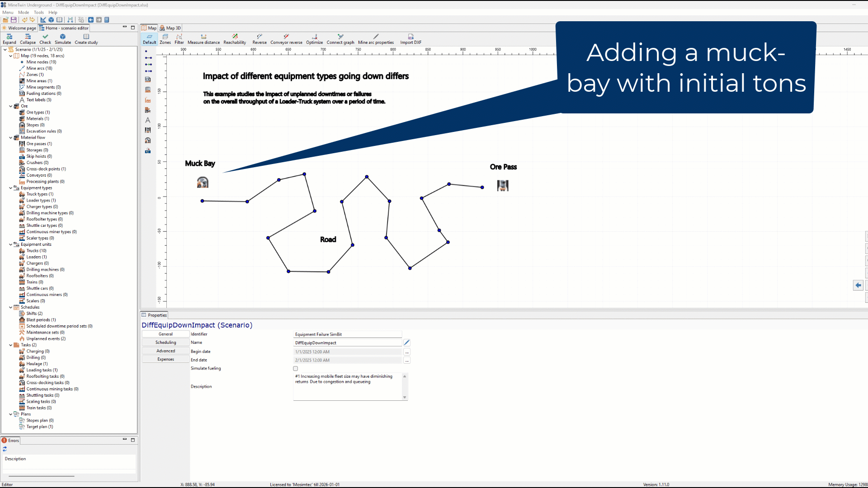Image resolution: width=868 pixels, height=488 pixels.
Task: Select the Measure distance tool
Action: pyautogui.click(x=203, y=37)
